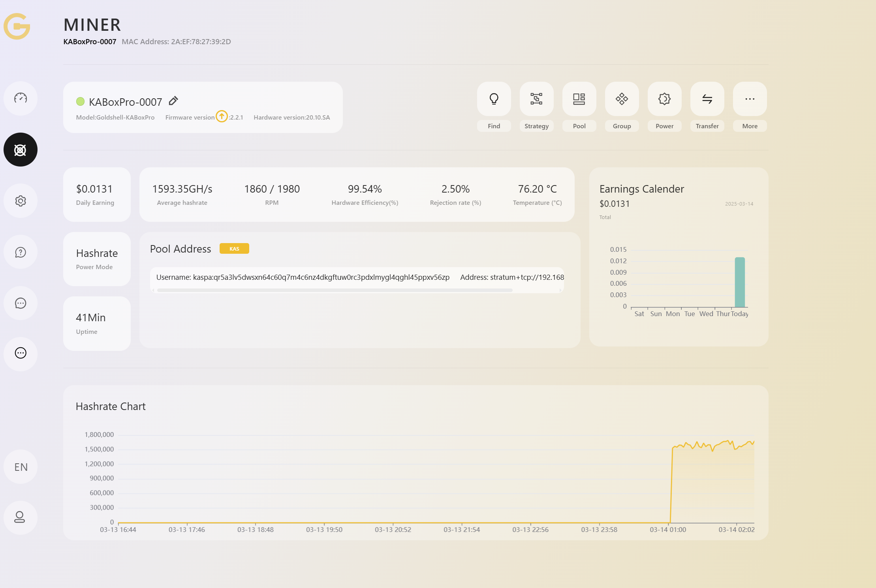The width and height of the screenshot is (876, 588).
Task: Open the dashboard speedometer sidebar icon
Action: pyautogui.click(x=21, y=98)
